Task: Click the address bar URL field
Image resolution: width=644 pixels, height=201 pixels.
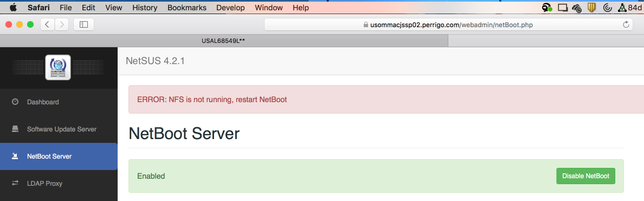Action: [448, 24]
